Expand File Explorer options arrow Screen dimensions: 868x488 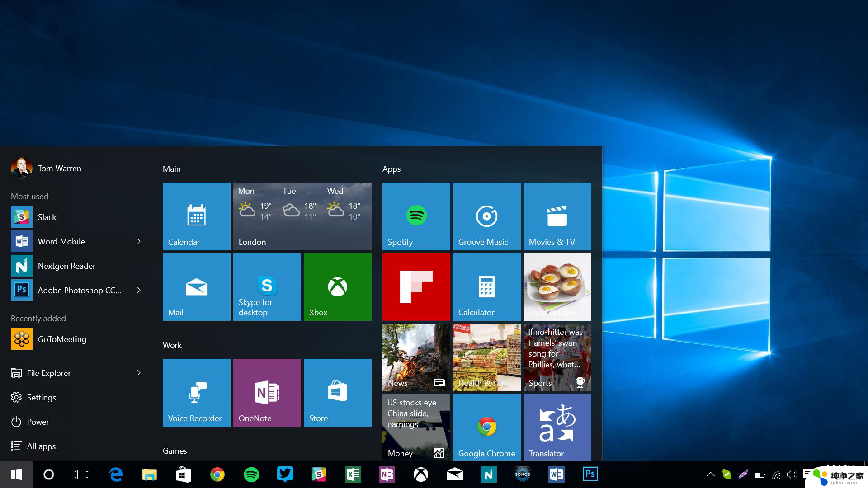point(139,372)
